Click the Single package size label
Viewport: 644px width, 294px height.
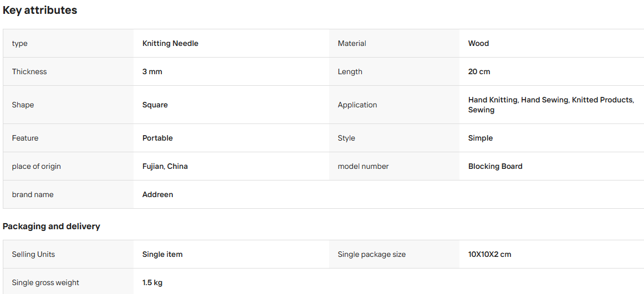tap(372, 254)
